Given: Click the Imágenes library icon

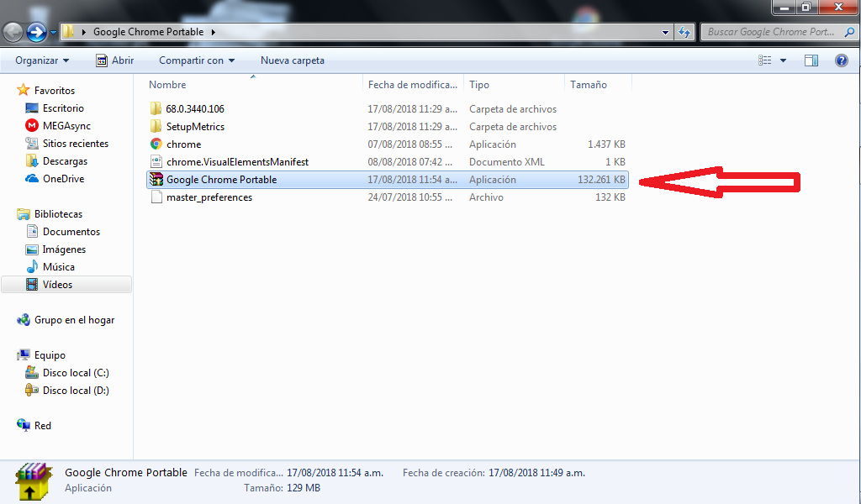Looking at the screenshot, I should [x=32, y=249].
